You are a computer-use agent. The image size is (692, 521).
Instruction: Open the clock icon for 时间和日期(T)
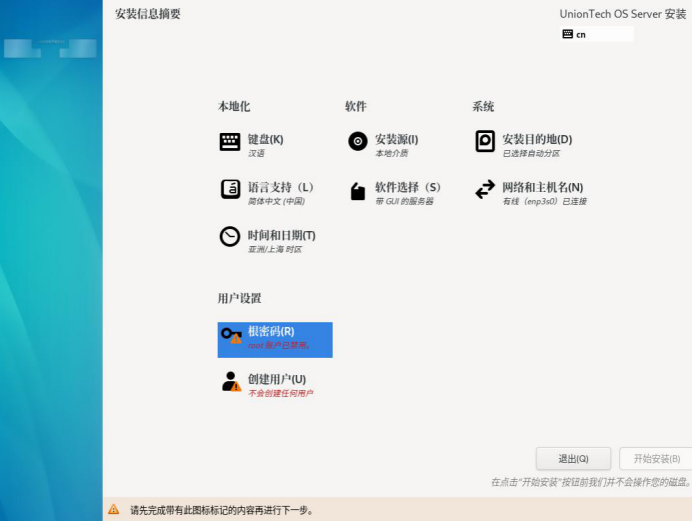[230, 236]
